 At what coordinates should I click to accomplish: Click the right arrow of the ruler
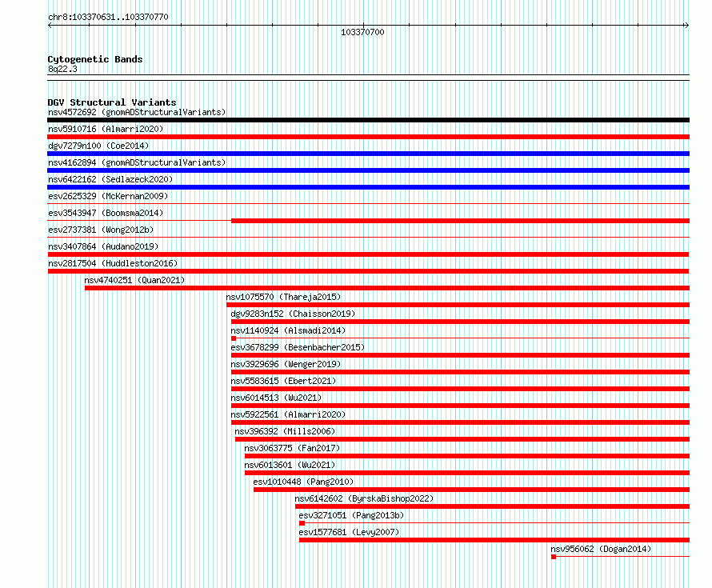coord(686,26)
